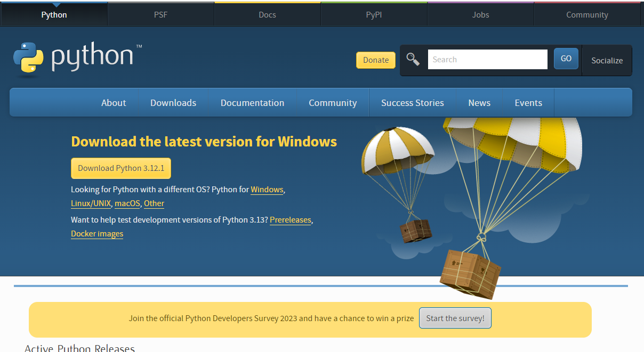
Task: Open the Events navigation menu
Action: 528,103
